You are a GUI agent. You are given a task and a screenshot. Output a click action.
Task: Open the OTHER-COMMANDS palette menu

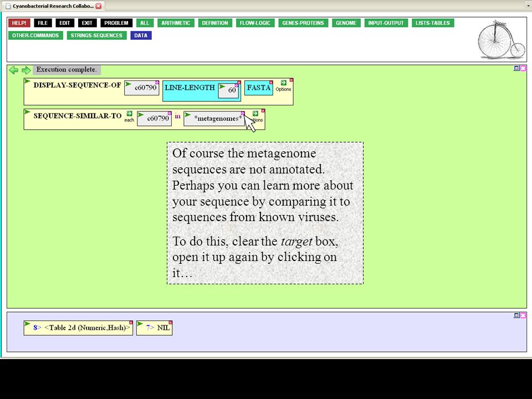[35, 35]
